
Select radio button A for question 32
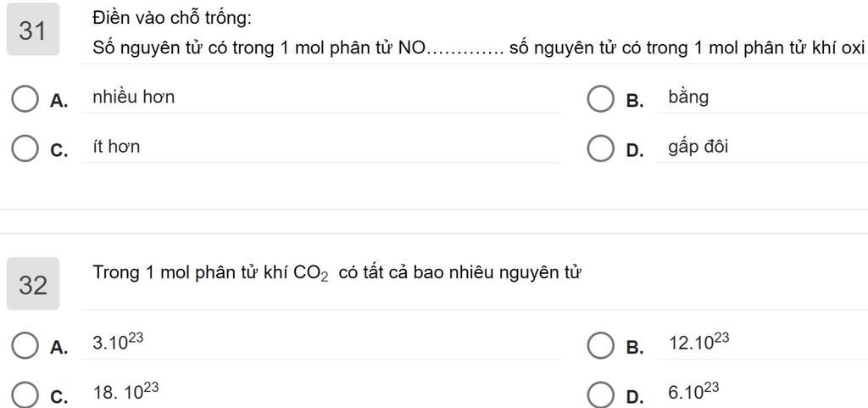tap(25, 346)
